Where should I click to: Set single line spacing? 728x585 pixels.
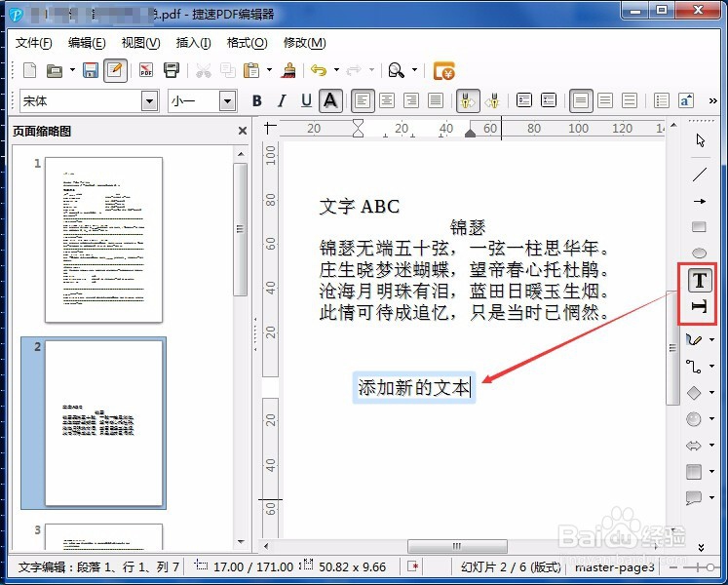pos(581,100)
